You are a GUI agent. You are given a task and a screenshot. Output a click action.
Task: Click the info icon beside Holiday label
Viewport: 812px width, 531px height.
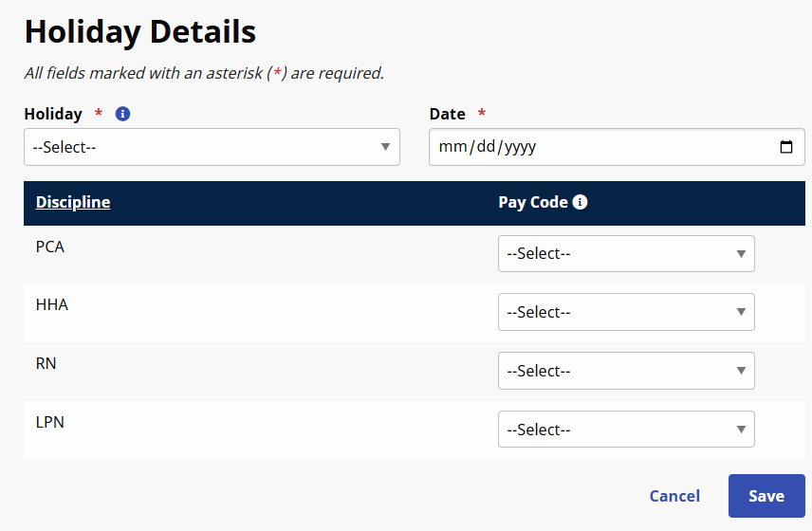tap(122, 114)
